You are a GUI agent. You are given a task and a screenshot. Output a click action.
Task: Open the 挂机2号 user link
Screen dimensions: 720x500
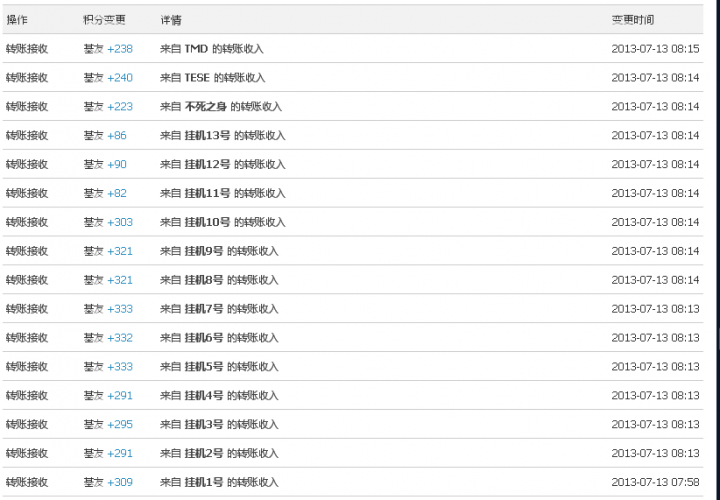pyautogui.click(x=204, y=453)
